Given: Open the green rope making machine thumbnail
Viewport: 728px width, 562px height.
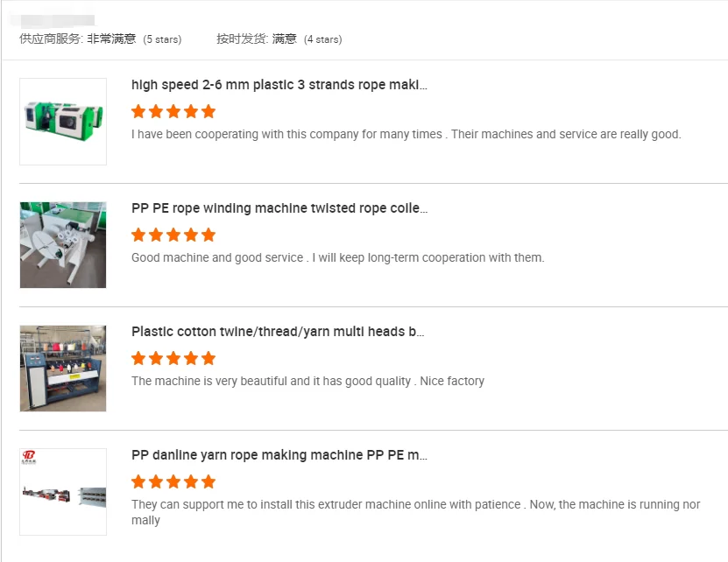Looking at the screenshot, I should 63,122.
